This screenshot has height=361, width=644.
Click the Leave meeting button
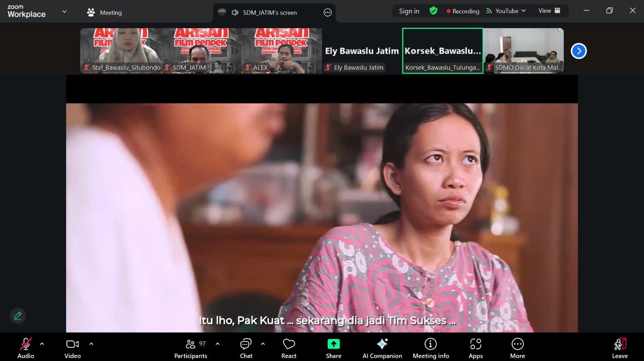[x=620, y=348]
